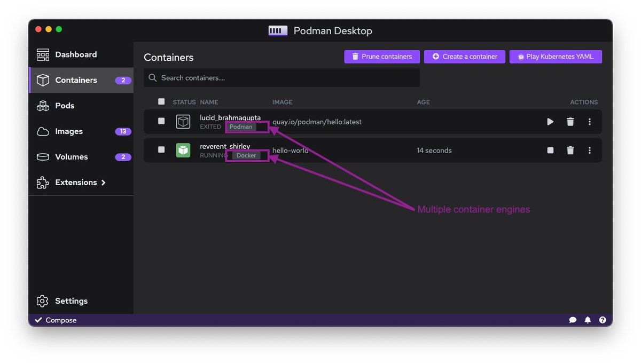Open more actions for reverent_shirley
Viewport: 641px width, 364px height.
(x=590, y=151)
